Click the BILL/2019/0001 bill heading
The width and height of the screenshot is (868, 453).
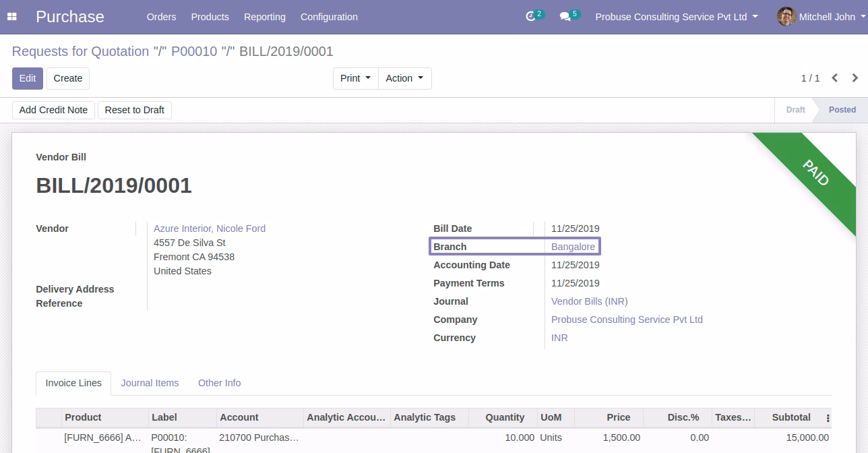click(x=114, y=185)
